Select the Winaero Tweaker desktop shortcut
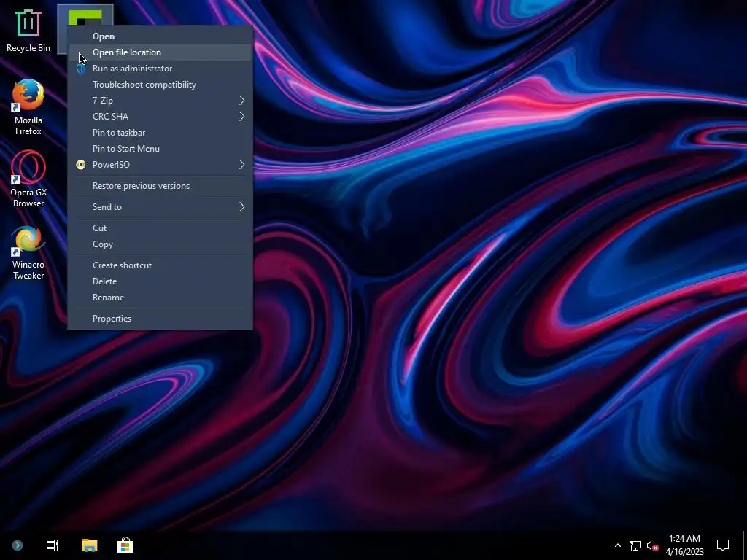Viewport: 747px width, 560px height. [x=28, y=252]
